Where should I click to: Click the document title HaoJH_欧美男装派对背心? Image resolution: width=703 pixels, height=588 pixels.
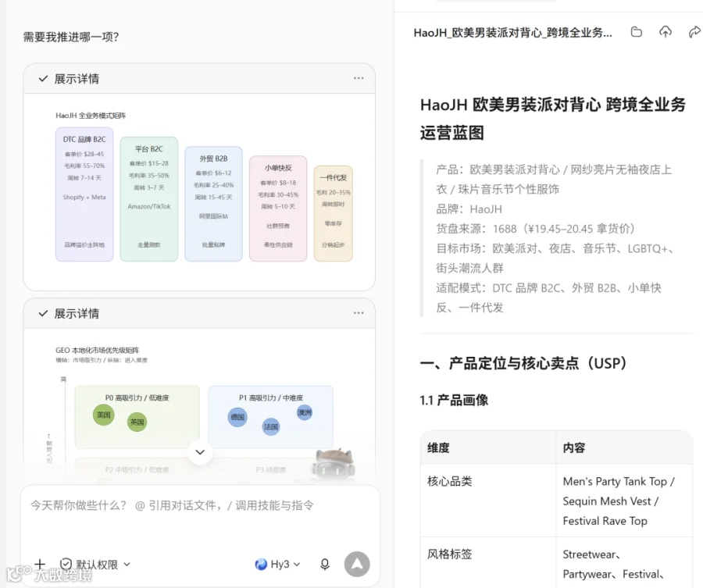[x=512, y=33]
